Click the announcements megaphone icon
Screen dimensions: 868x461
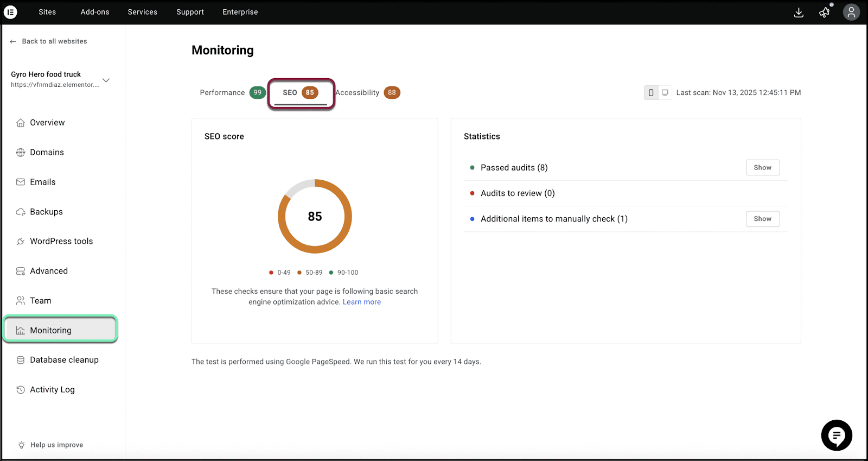[825, 12]
